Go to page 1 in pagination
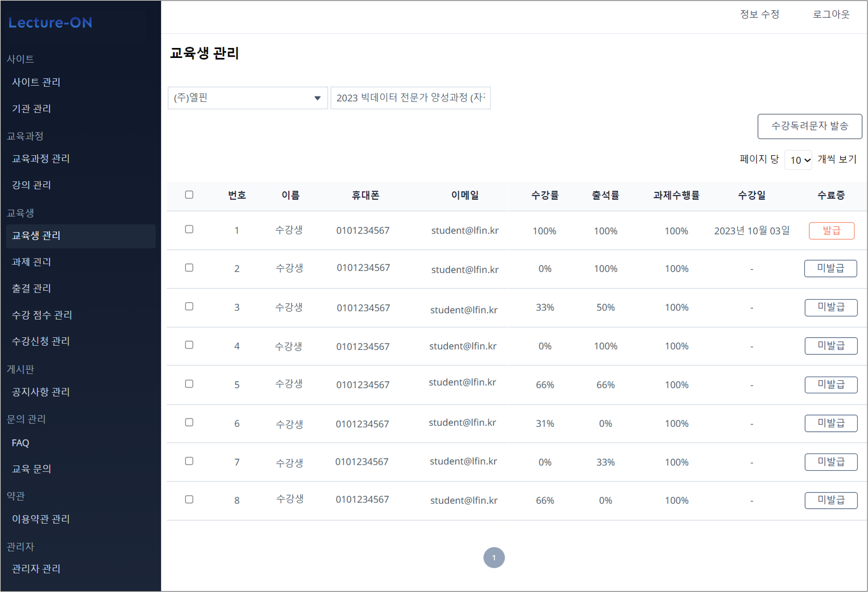 494,558
